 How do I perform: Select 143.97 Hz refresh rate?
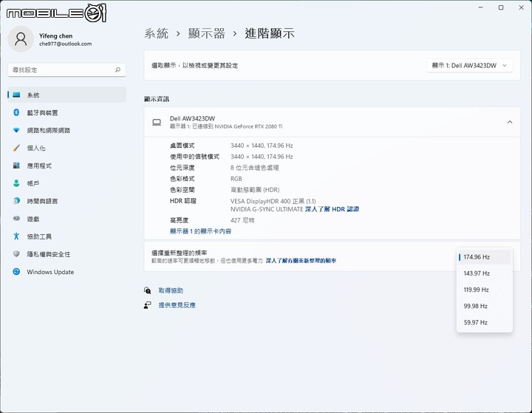click(x=484, y=273)
